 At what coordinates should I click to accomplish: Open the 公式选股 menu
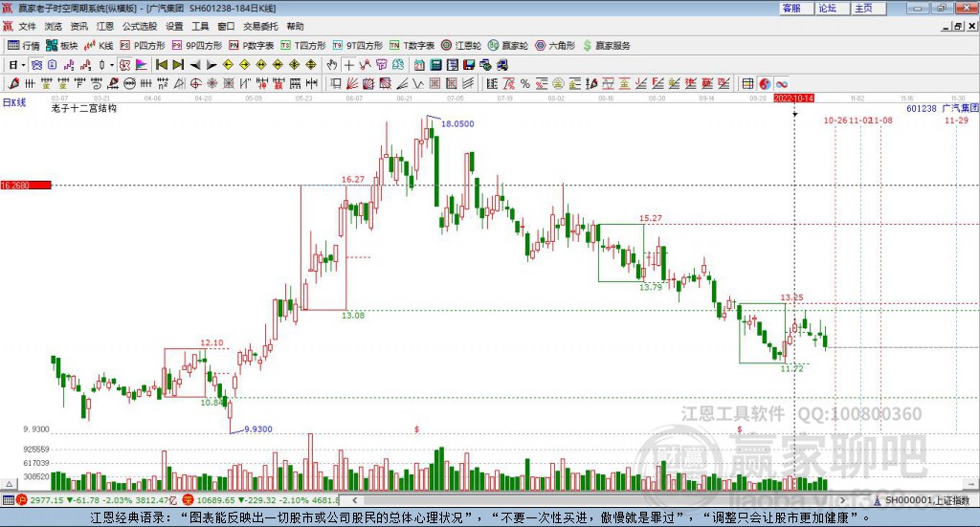point(140,26)
